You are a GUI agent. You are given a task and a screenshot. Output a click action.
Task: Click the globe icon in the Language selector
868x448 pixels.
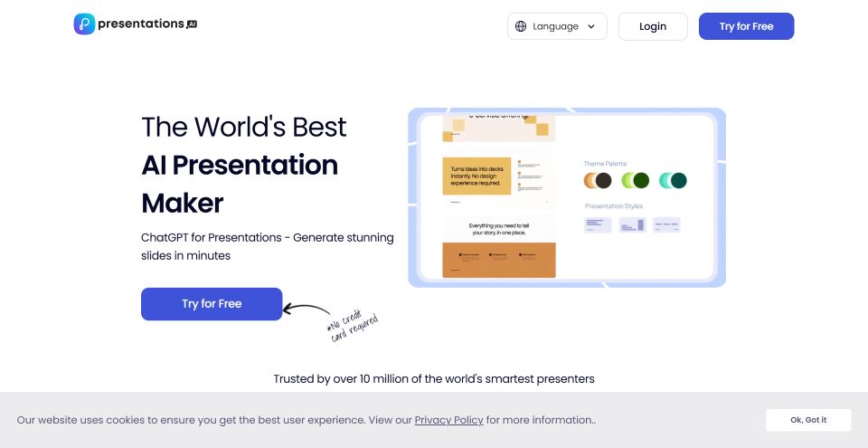pos(521,26)
